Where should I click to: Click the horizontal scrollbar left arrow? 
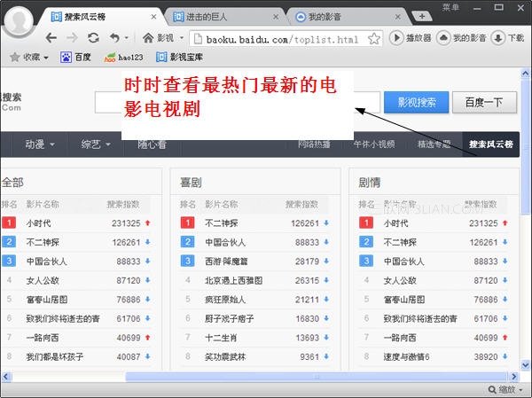(6, 377)
